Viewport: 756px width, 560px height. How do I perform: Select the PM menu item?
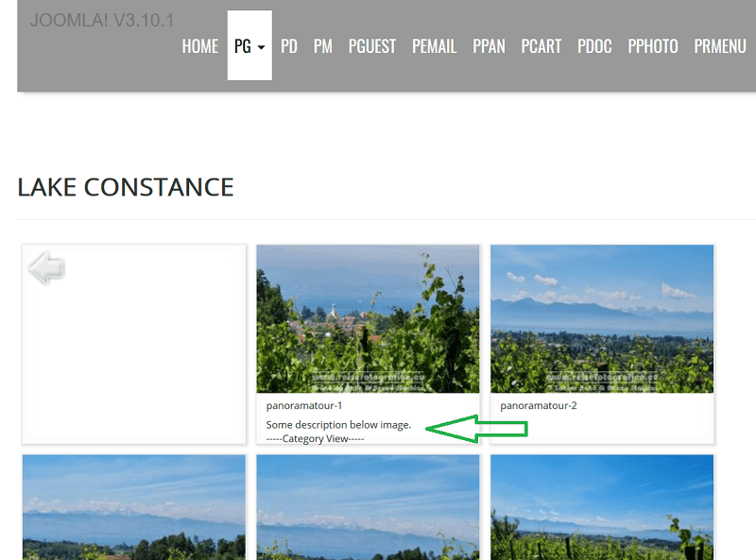(x=322, y=46)
